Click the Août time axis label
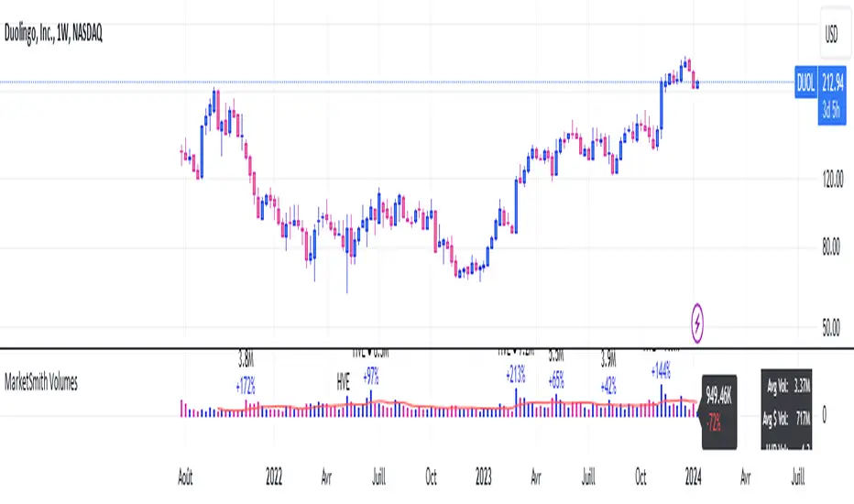The image size is (854, 504). [185, 477]
